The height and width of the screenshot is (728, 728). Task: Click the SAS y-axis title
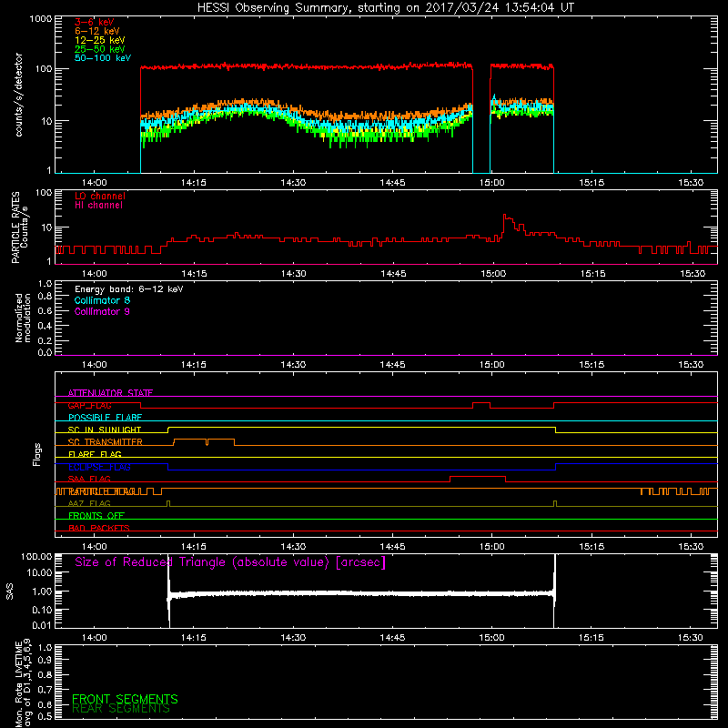tap(9, 591)
